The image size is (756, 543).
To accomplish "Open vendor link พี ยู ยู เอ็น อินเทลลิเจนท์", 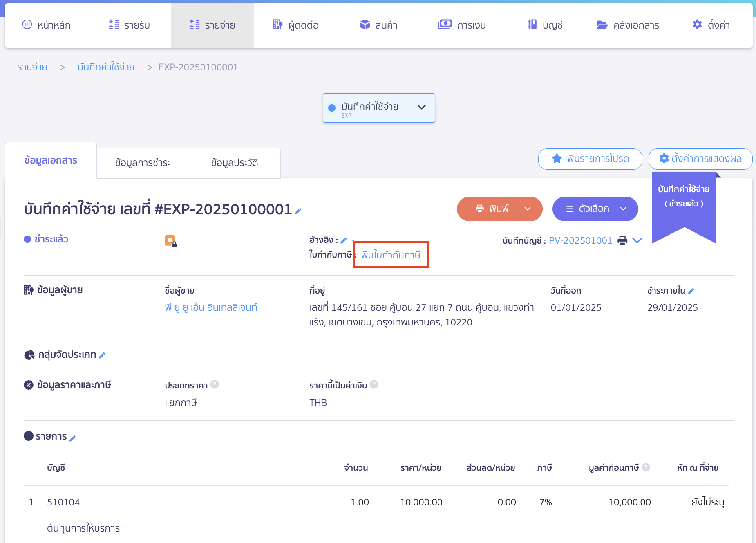I will (x=211, y=307).
